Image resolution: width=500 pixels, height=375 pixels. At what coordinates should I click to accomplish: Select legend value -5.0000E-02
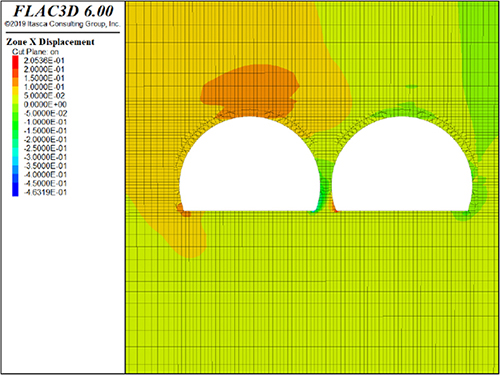point(45,113)
